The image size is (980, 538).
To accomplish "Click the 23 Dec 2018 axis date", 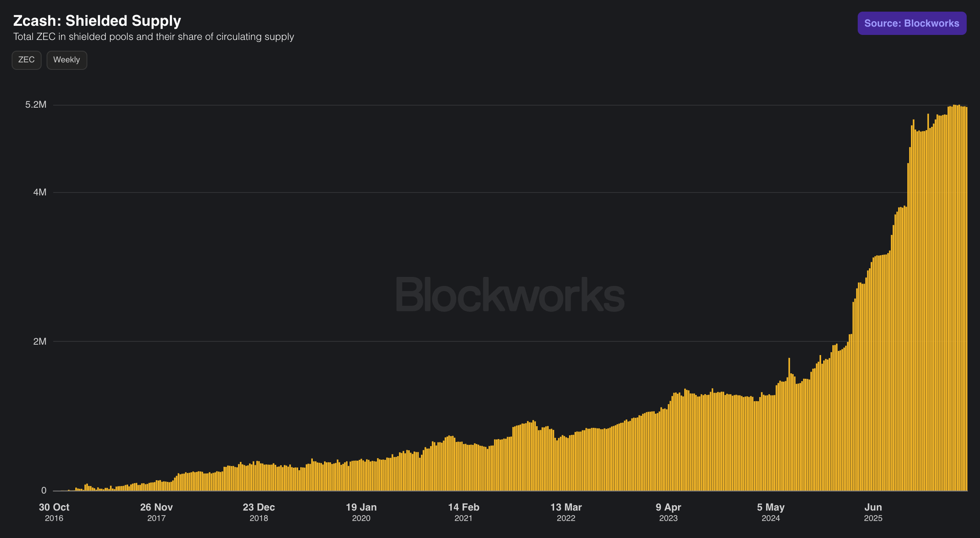I will point(259,512).
